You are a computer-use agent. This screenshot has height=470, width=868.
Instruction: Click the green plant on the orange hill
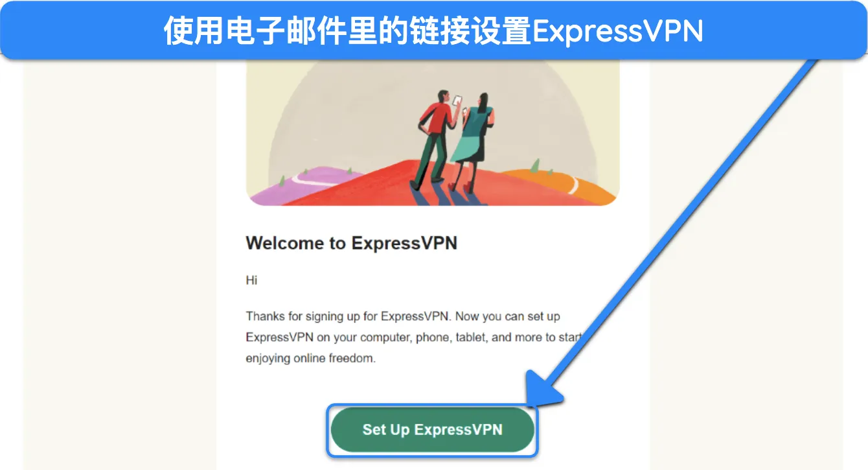pyautogui.click(x=536, y=165)
